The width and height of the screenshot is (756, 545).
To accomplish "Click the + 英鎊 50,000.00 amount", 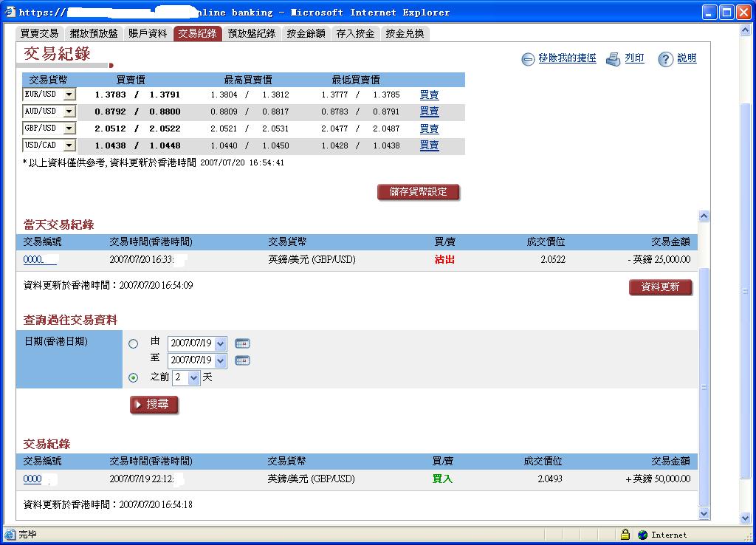I will 658,479.
